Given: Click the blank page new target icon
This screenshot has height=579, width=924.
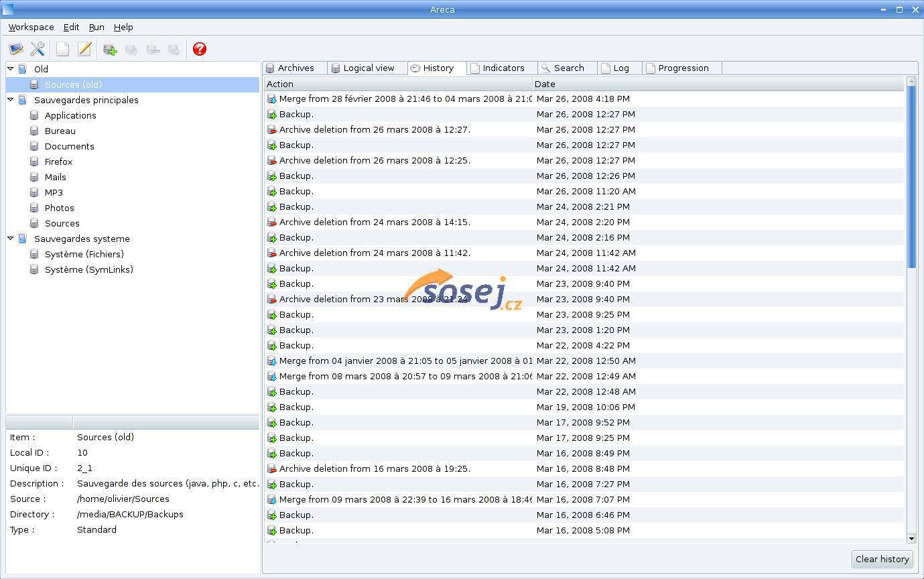Looking at the screenshot, I should 62,49.
